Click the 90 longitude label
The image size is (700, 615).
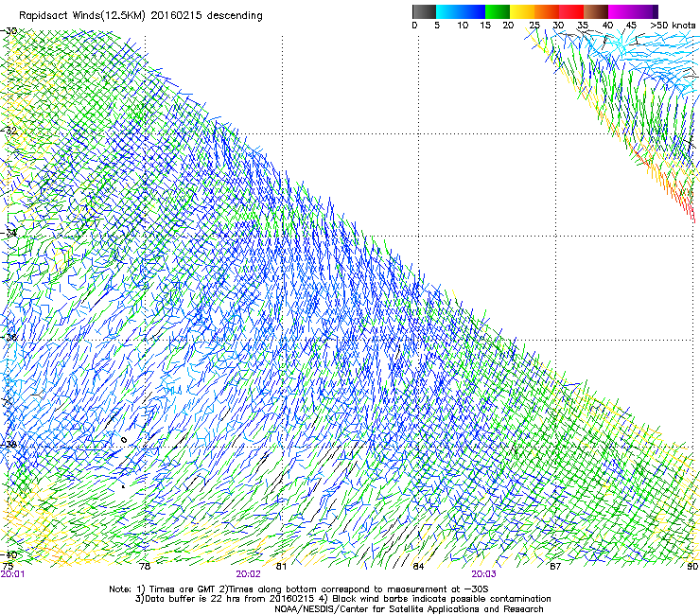click(692, 566)
